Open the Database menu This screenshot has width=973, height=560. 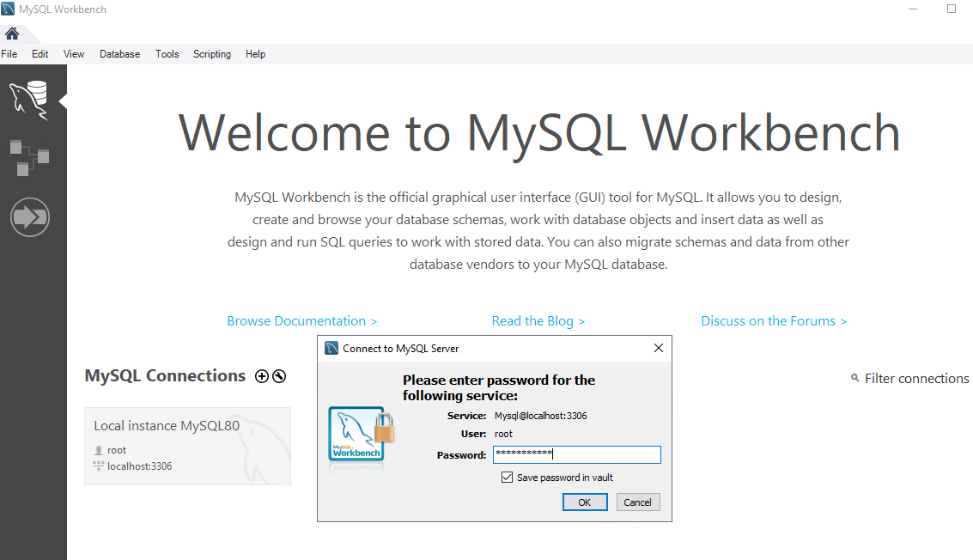[x=119, y=54]
